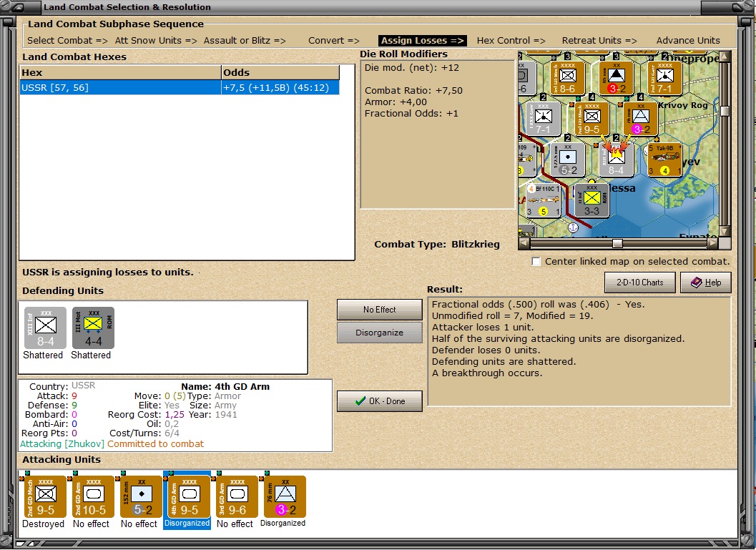Click the orange 7-1 garrison counter on the map
The width and height of the screenshot is (756, 550).
click(665, 78)
